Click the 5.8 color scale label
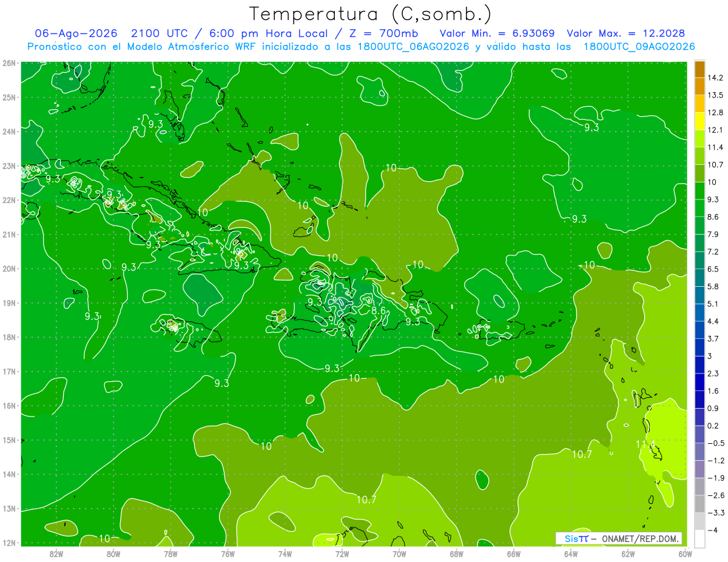The width and height of the screenshot is (728, 562). 713,286
